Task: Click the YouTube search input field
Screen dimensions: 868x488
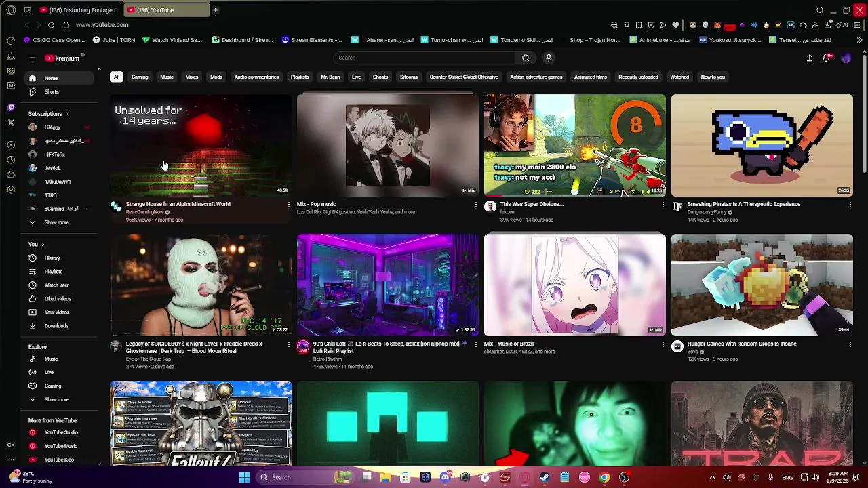Action: coord(424,58)
